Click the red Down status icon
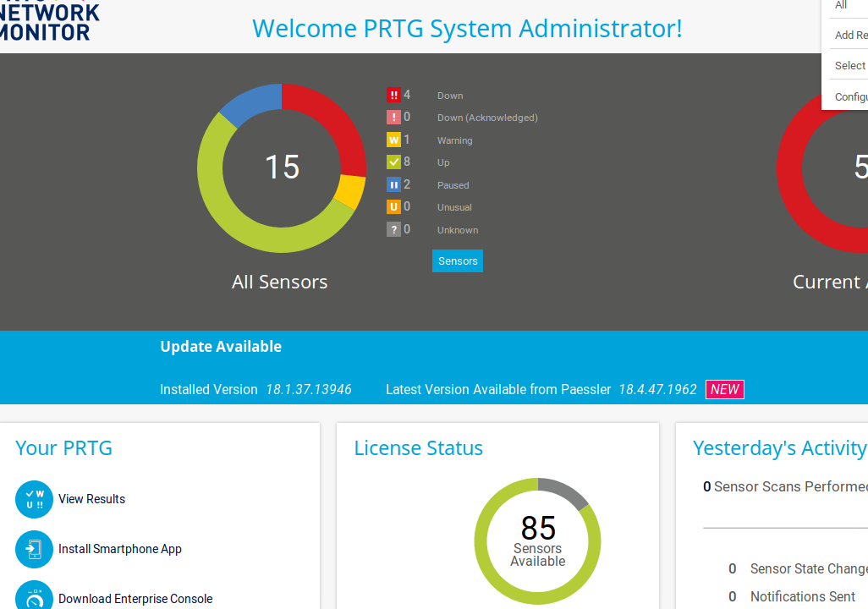The width and height of the screenshot is (868, 609). pos(393,96)
